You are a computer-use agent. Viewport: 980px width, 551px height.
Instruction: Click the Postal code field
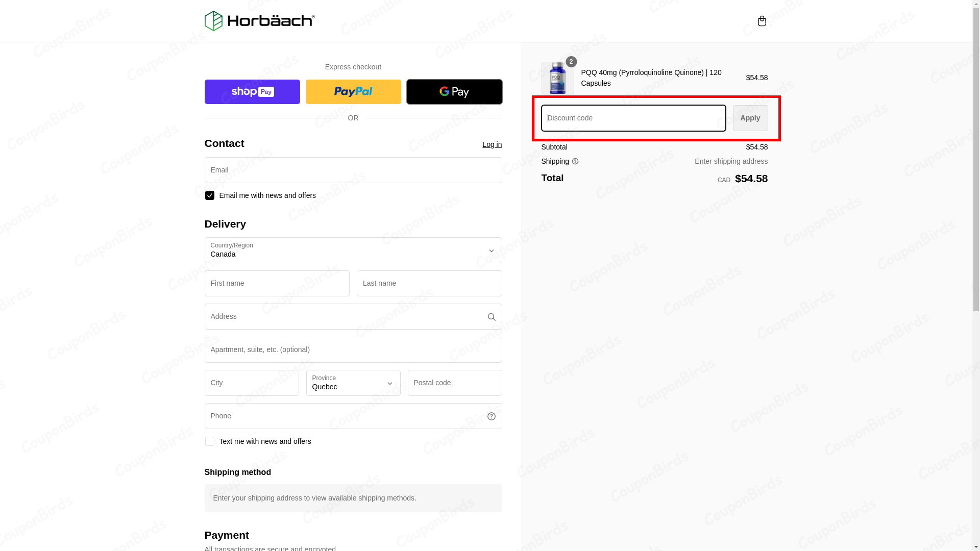pyautogui.click(x=455, y=383)
